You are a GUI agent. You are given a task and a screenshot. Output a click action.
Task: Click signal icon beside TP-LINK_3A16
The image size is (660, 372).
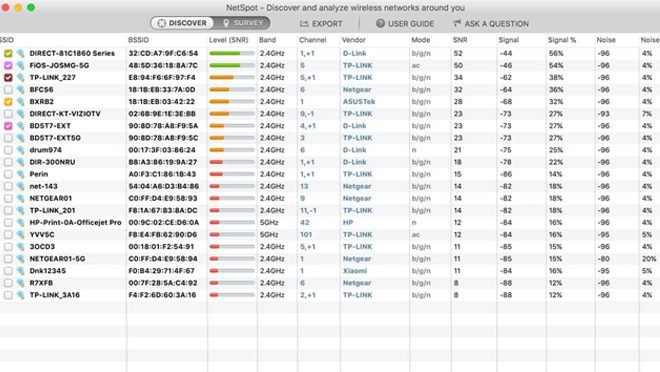[20, 295]
